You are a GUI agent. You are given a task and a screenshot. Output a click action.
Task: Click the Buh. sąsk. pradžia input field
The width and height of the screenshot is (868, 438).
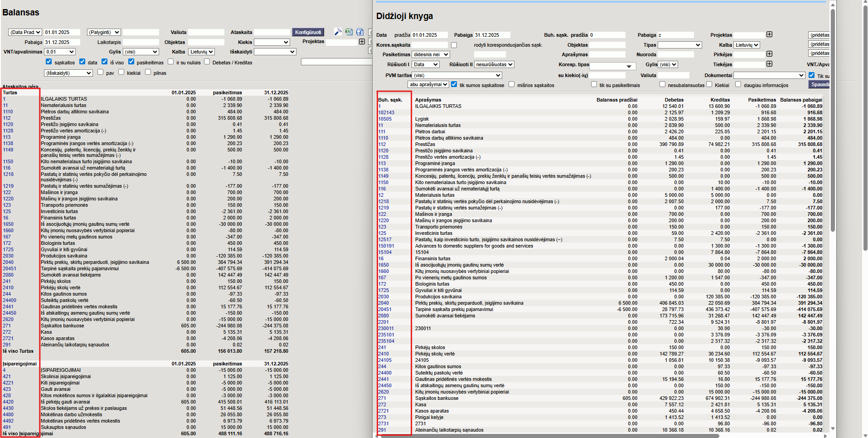point(607,35)
